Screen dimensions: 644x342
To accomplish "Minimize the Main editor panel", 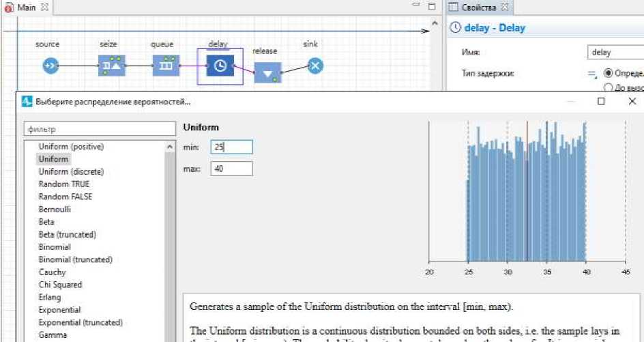I will click(416, 5).
